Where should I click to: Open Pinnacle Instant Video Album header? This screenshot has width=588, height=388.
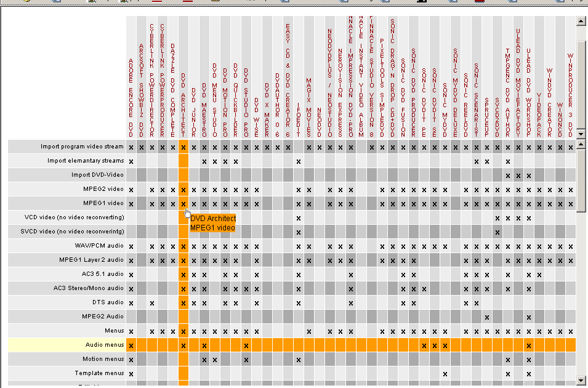point(361,76)
